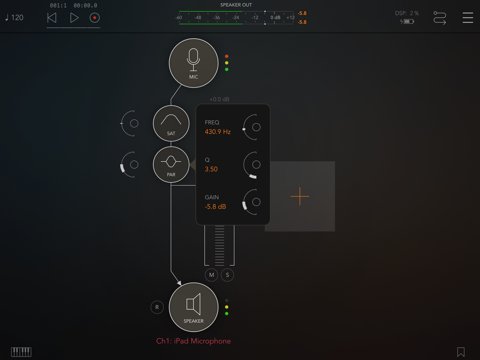
Task: Open the hamburger main menu
Action: pyautogui.click(x=468, y=18)
